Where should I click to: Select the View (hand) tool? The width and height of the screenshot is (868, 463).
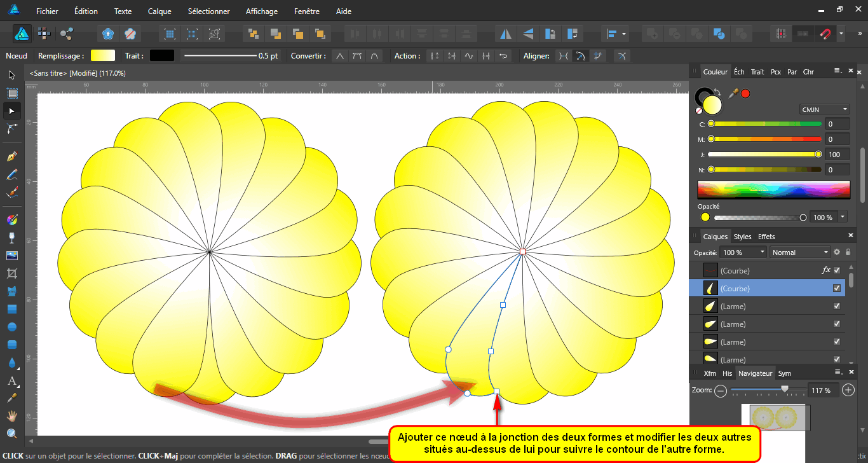11,416
